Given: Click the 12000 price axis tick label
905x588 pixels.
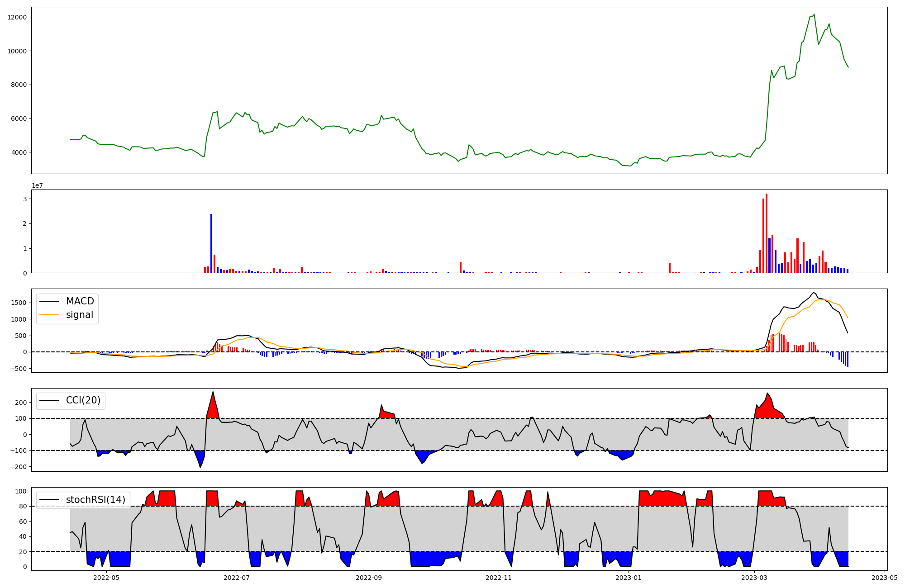Looking at the screenshot, I should pyautogui.click(x=17, y=17).
